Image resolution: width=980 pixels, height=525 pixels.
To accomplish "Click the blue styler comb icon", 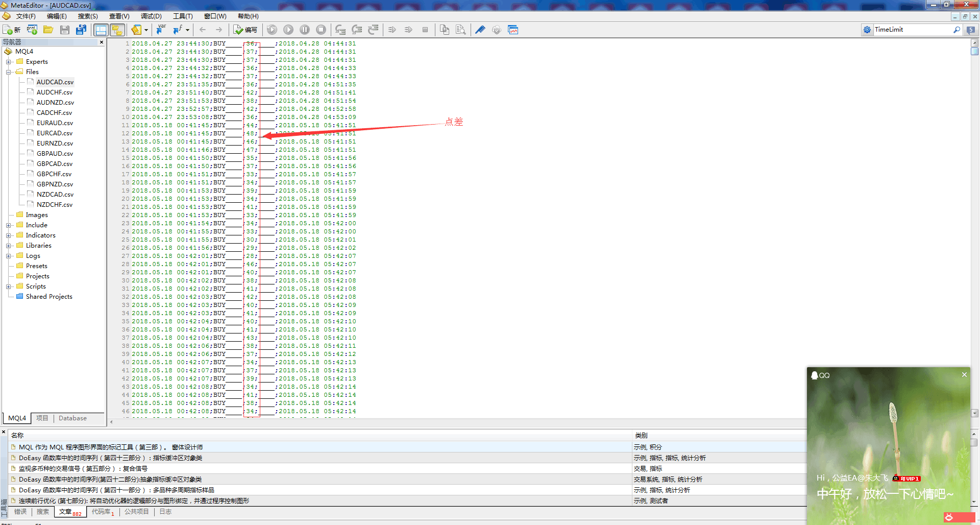I will point(480,30).
